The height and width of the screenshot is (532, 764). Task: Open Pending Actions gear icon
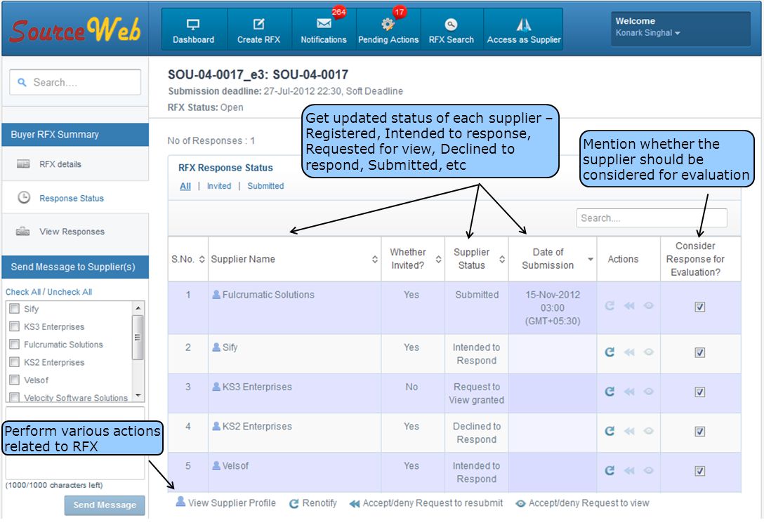pos(388,24)
